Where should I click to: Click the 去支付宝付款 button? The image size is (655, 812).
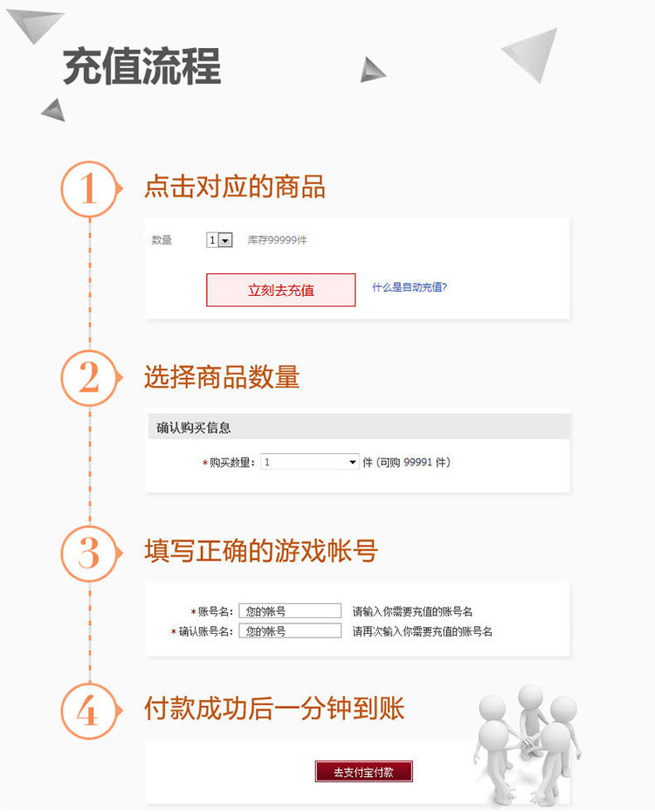click(363, 772)
